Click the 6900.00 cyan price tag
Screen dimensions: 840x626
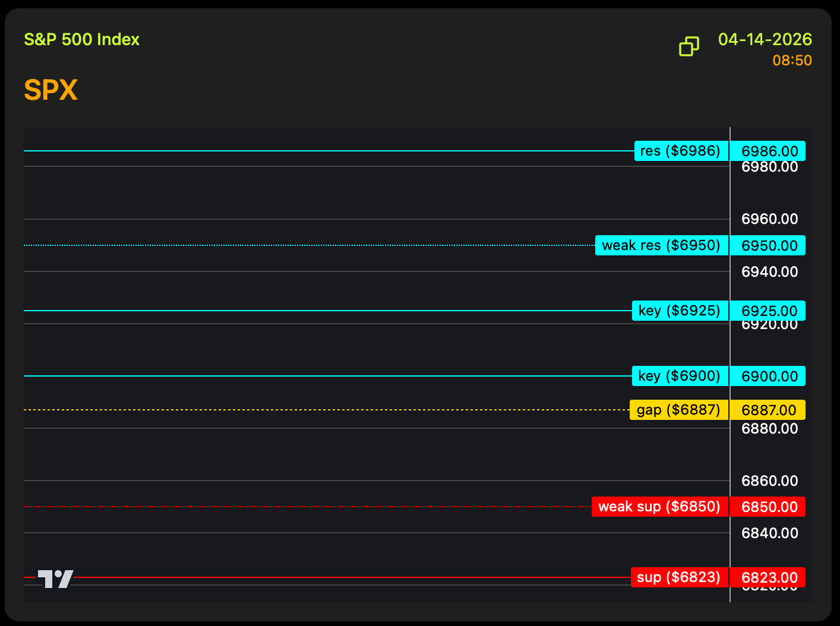[768, 376]
